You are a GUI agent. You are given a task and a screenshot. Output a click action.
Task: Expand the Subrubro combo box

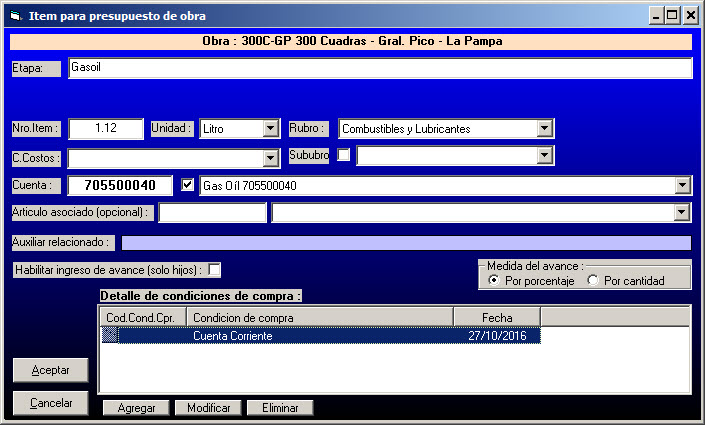pyautogui.click(x=544, y=155)
